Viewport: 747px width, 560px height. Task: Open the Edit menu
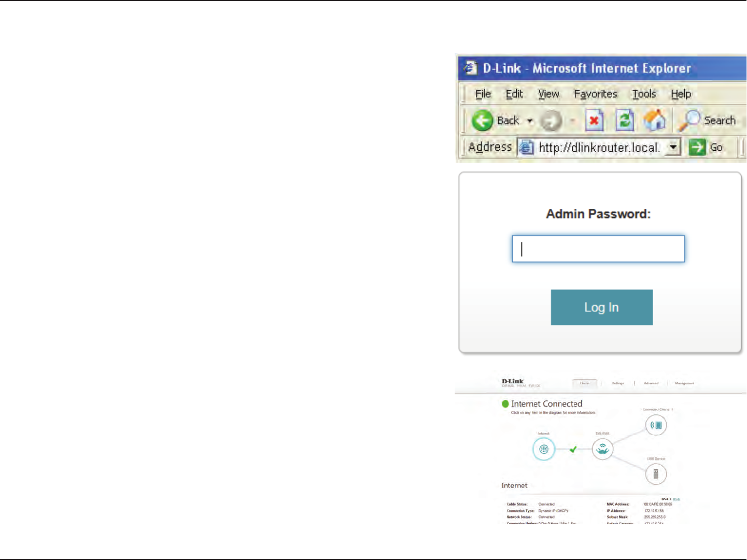(x=514, y=94)
